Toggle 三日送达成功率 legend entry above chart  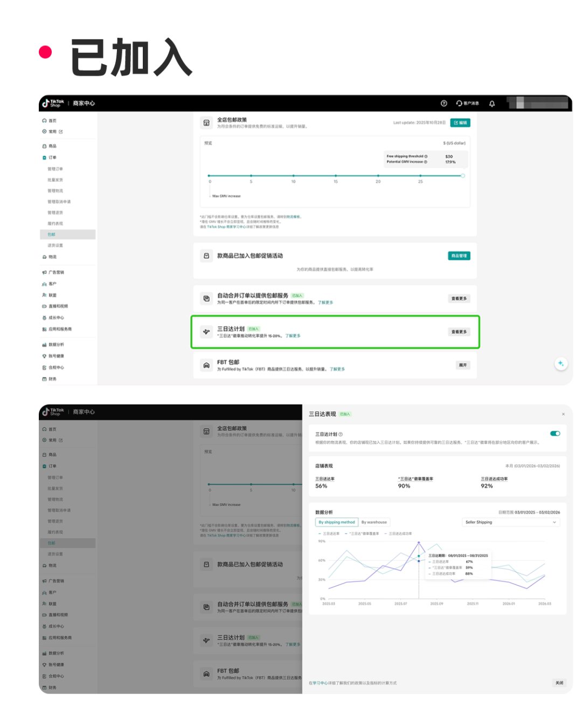pyautogui.click(x=398, y=533)
